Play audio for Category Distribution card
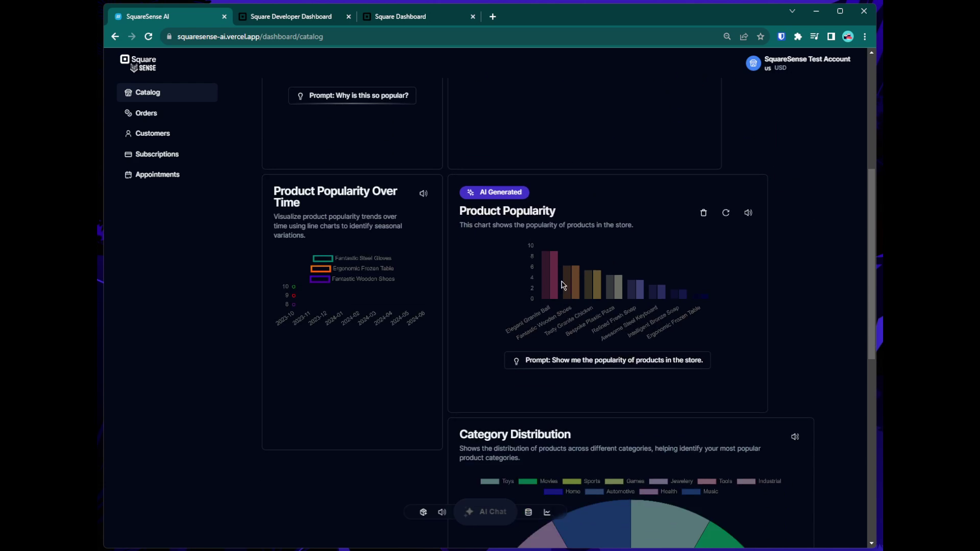980x551 pixels. 795,437
